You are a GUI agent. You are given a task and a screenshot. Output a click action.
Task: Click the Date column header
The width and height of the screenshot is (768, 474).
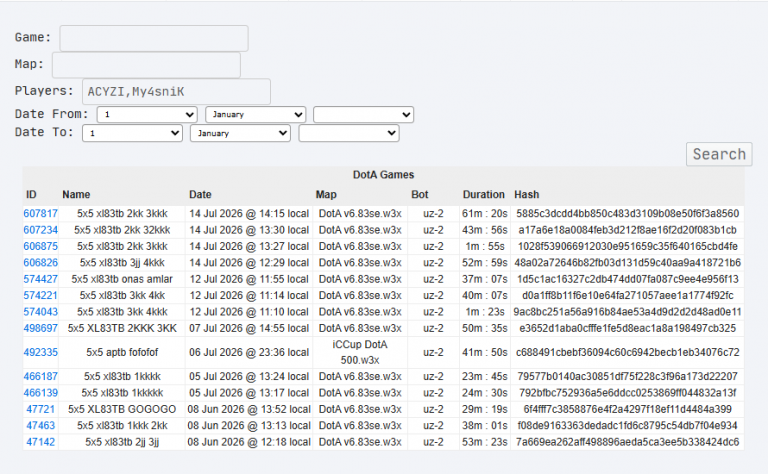tap(200, 194)
